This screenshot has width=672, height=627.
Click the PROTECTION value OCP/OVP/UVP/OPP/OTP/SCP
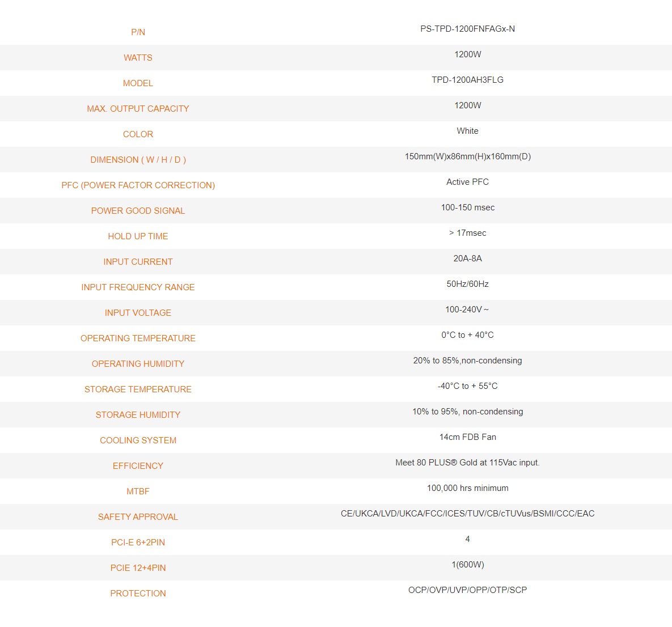point(468,590)
